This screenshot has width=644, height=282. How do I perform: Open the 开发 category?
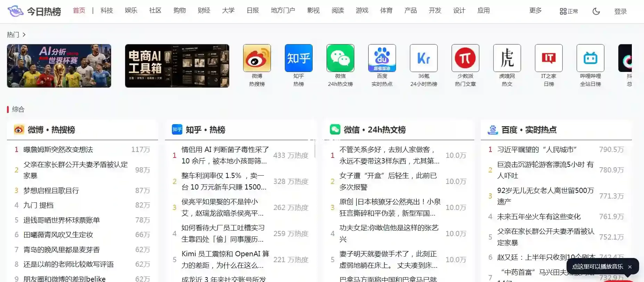pos(435,10)
